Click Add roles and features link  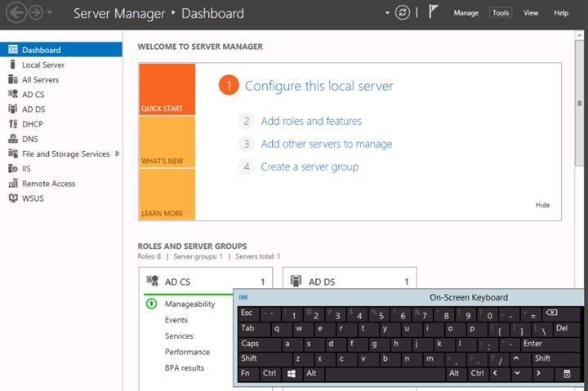click(311, 121)
